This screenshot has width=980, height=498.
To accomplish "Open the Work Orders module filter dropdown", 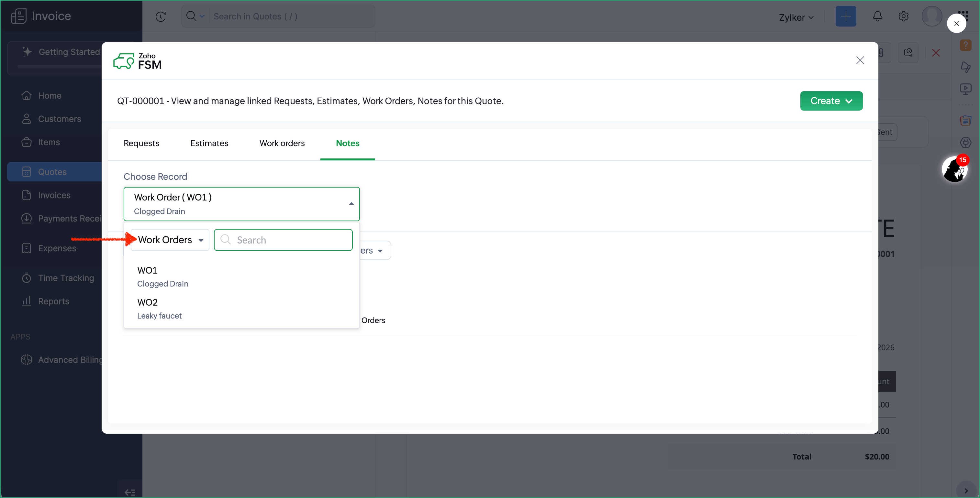I will pos(170,240).
